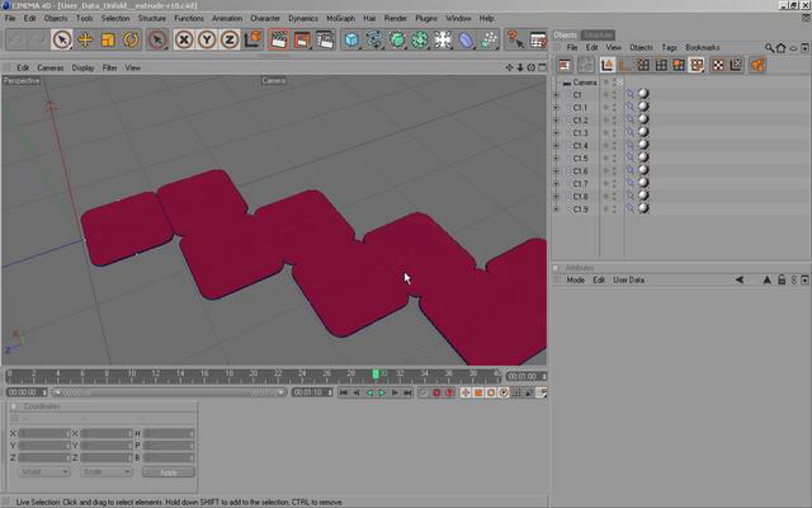Viewport: 812px width, 508px height.
Task: Open the MoGraph menu
Action: (340, 18)
